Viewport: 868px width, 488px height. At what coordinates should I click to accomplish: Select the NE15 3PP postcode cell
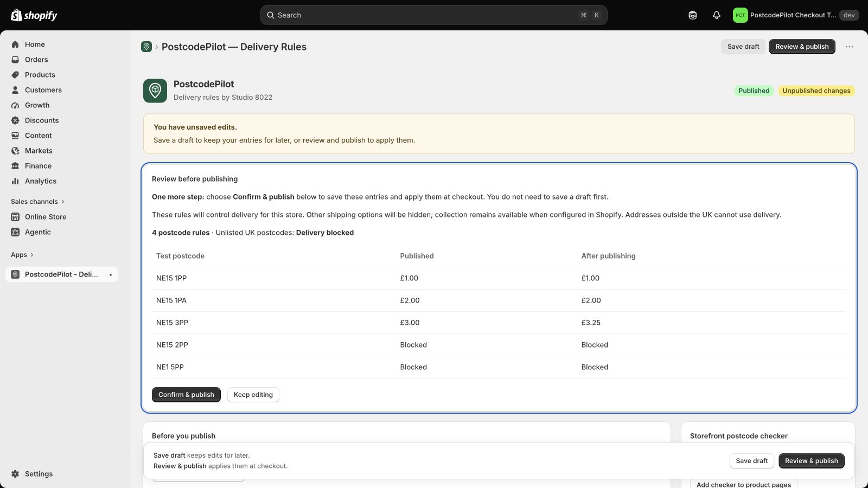pos(172,323)
